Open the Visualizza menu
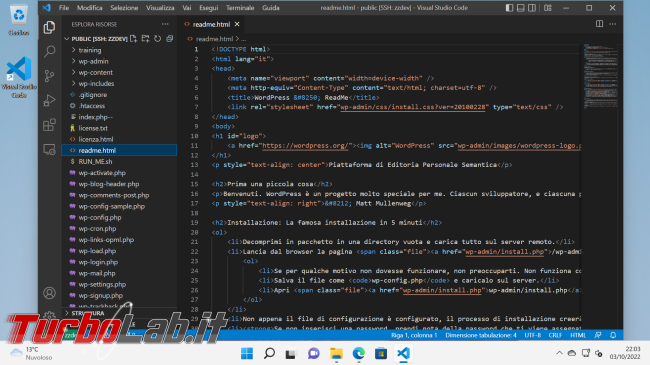Image resolution: width=650 pixels, height=365 pixels. (160, 8)
